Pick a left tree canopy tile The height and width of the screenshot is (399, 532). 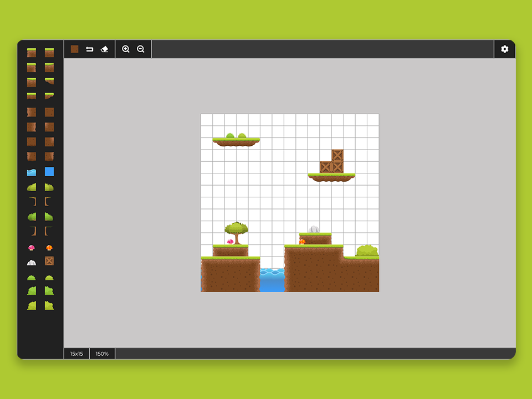tap(32, 187)
